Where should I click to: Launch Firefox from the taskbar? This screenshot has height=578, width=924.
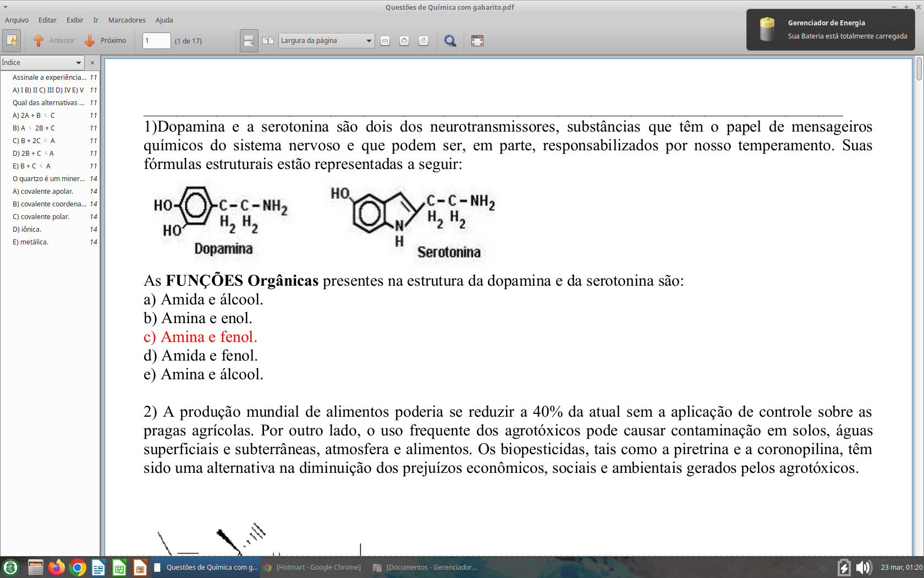[56, 567]
